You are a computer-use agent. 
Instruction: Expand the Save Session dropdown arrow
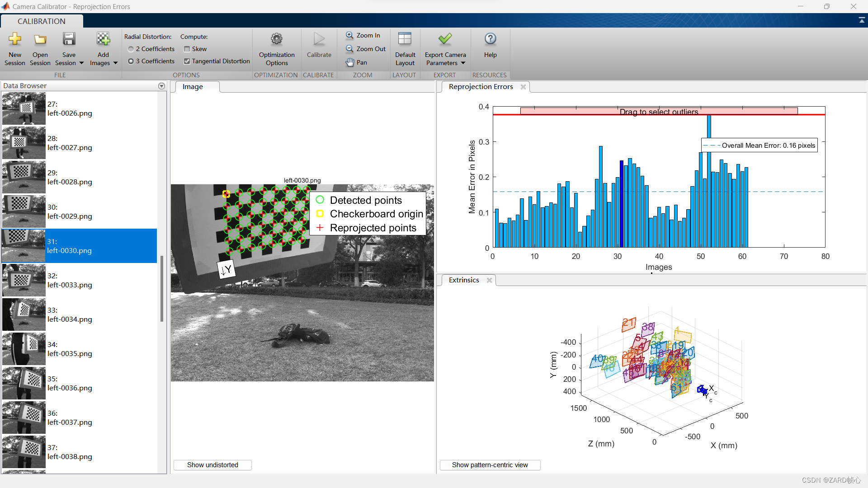(81, 63)
